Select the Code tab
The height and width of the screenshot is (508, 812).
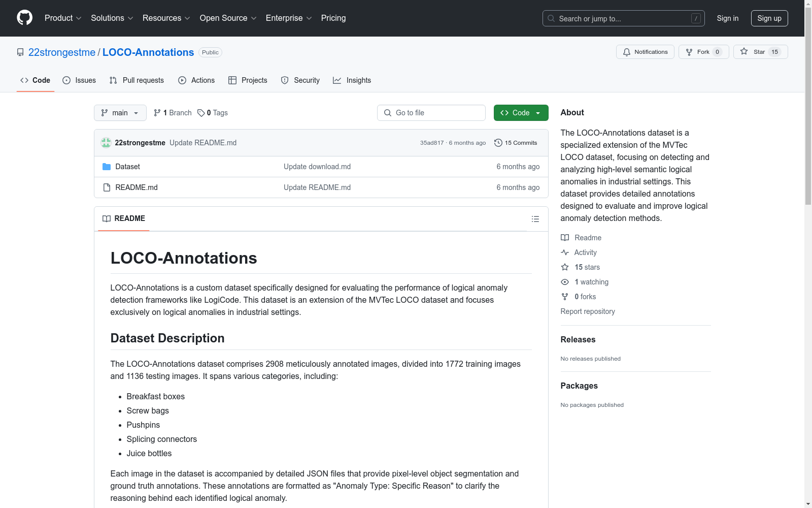point(36,80)
